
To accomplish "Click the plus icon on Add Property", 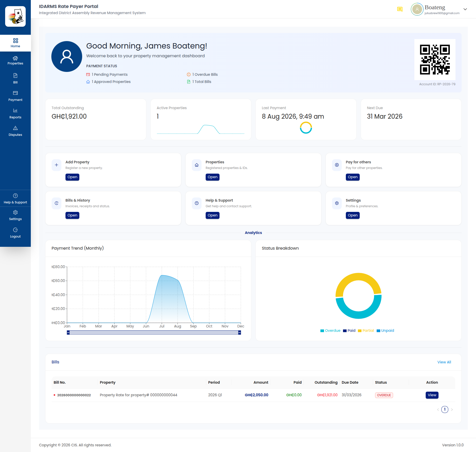I will [56, 165].
